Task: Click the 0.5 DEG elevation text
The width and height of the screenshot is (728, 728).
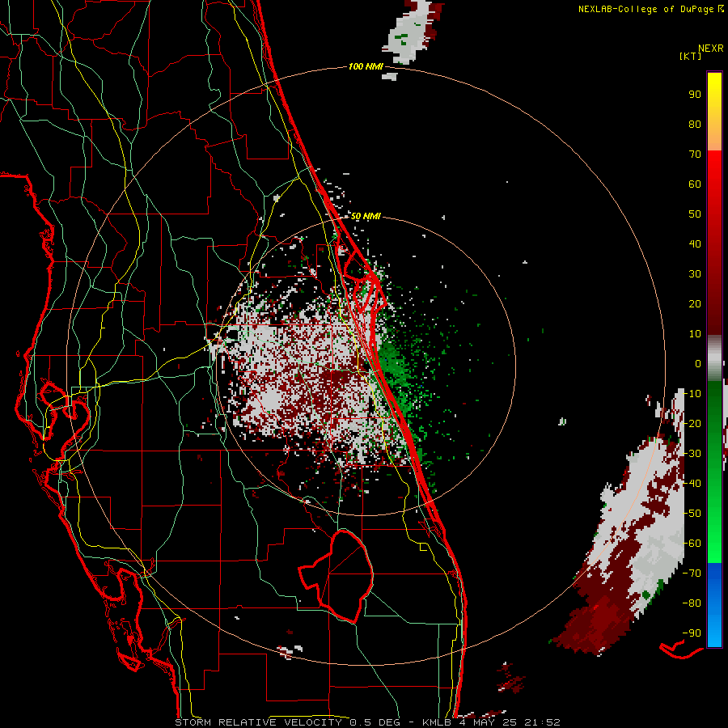Action: pos(375,722)
